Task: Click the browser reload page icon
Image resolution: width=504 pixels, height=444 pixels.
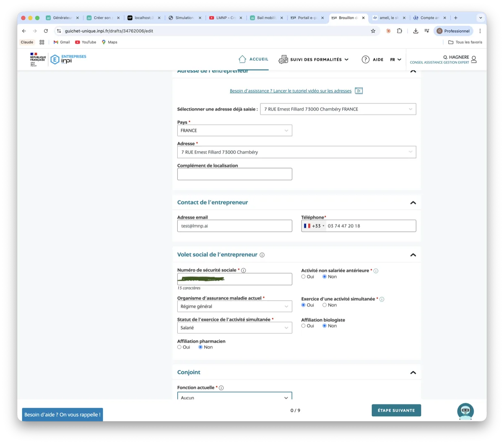Action: (46, 31)
